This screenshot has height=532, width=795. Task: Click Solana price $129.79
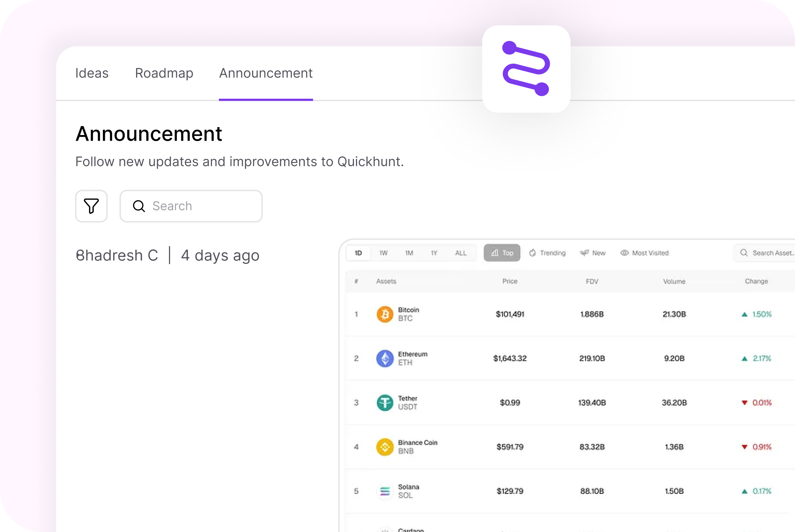pyautogui.click(x=510, y=491)
